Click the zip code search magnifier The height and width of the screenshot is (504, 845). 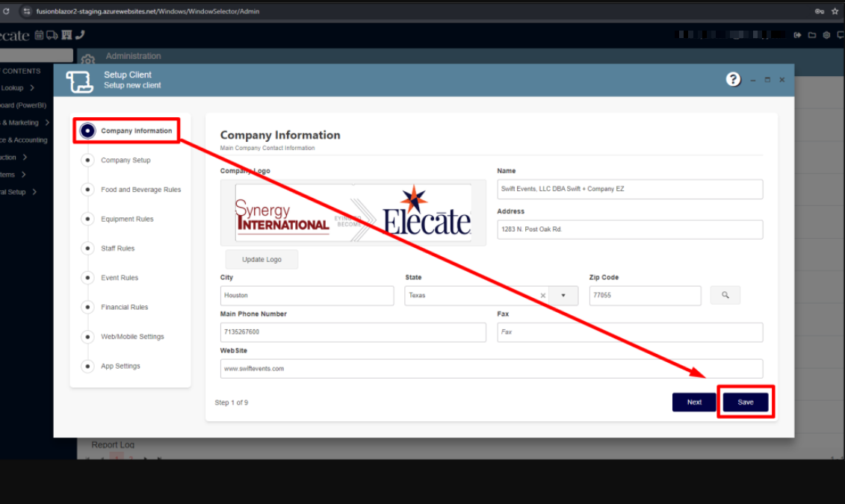click(725, 296)
